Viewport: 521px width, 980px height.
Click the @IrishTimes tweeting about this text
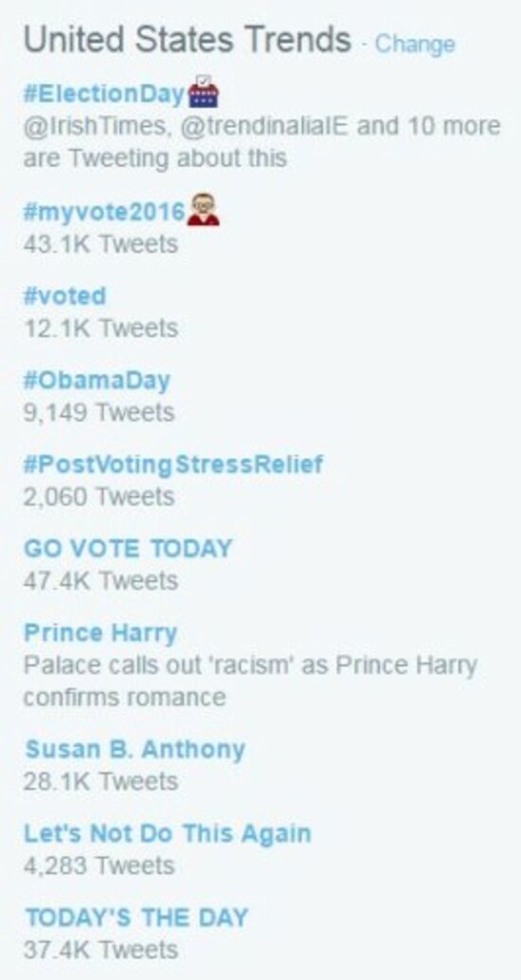pos(261,142)
